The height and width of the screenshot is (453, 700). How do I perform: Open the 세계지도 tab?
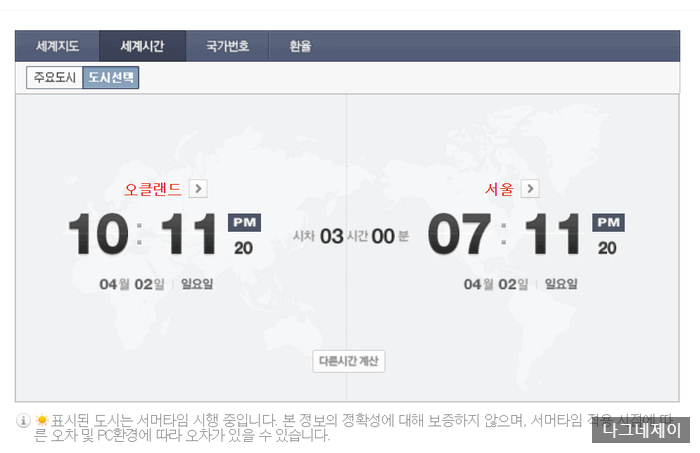point(57,46)
